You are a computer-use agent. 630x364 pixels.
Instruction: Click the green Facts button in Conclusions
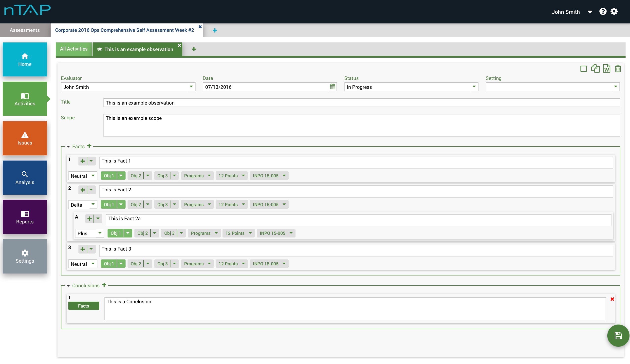(x=84, y=306)
